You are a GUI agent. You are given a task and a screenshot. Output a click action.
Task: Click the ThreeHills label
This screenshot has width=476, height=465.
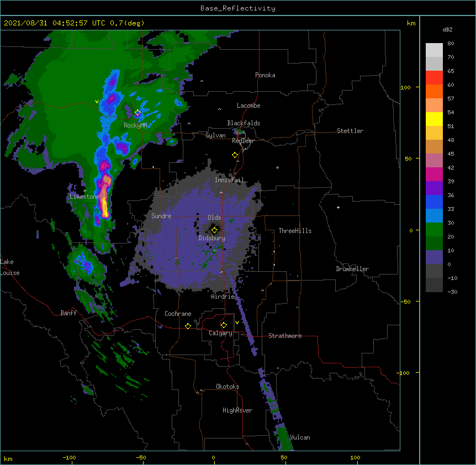click(x=295, y=231)
